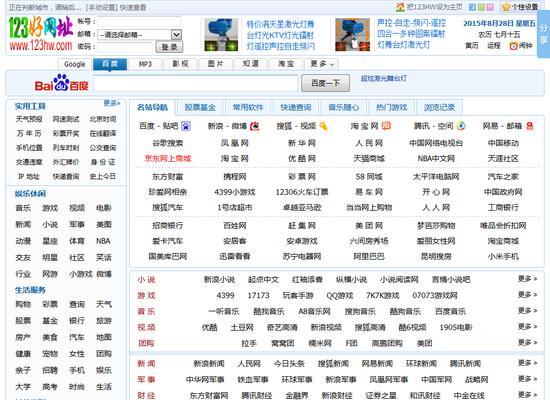Click the Baidu logo
Viewport: 550px width, 400px height.
(61, 84)
